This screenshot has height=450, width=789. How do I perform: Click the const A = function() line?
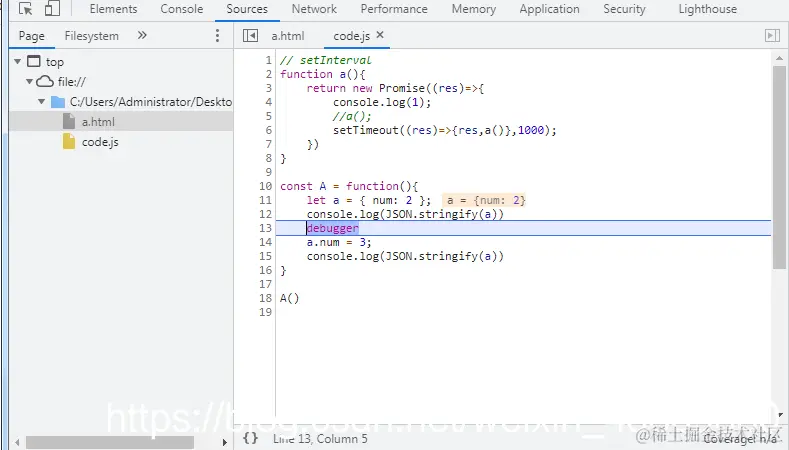[x=349, y=186]
